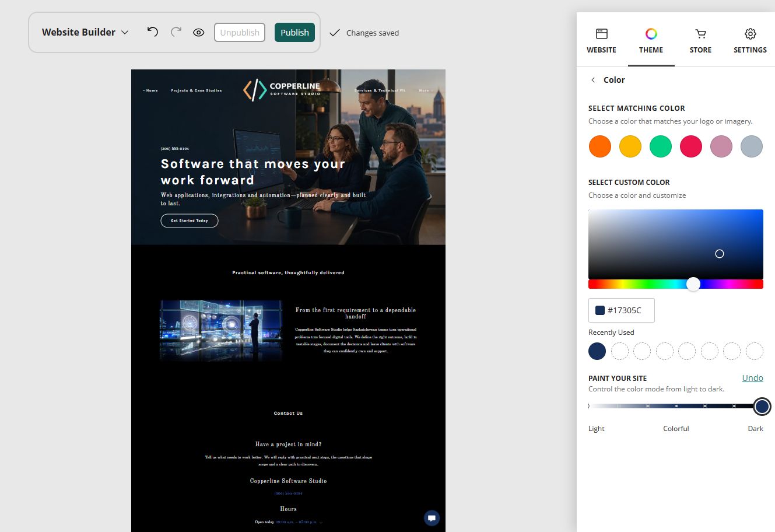
Task: Click the Get Started Today button
Action: pos(190,220)
